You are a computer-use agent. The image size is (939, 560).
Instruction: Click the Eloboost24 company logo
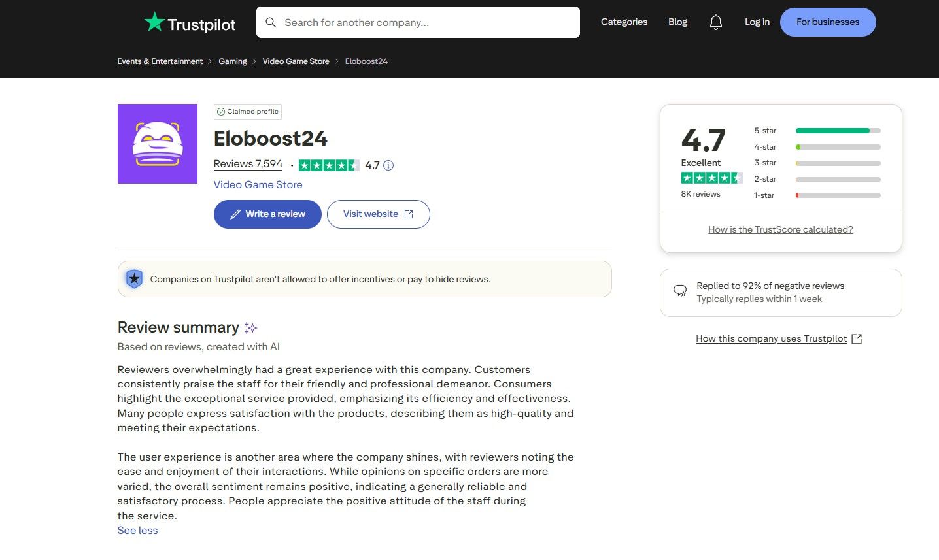pos(157,143)
